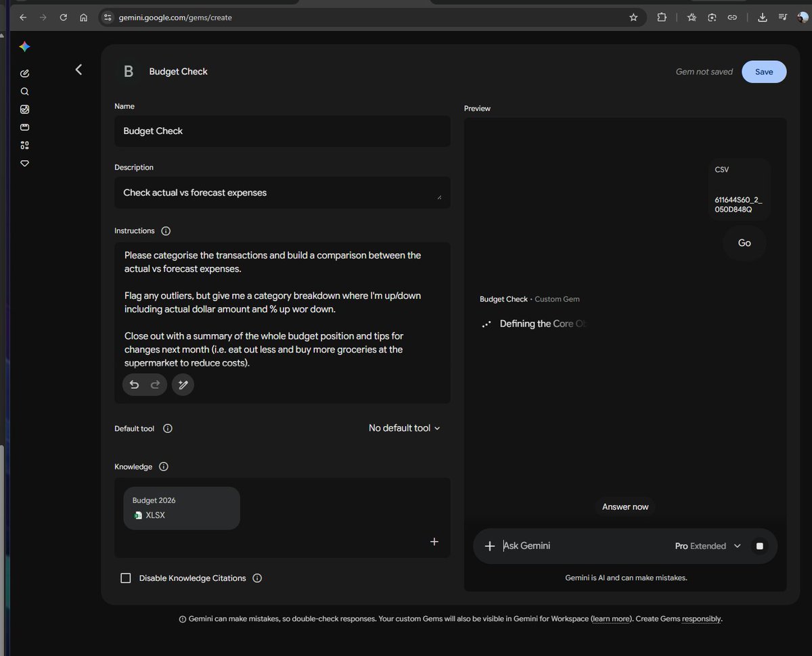Add a knowledge file with plus icon
The height and width of the screenshot is (656, 812).
(434, 541)
